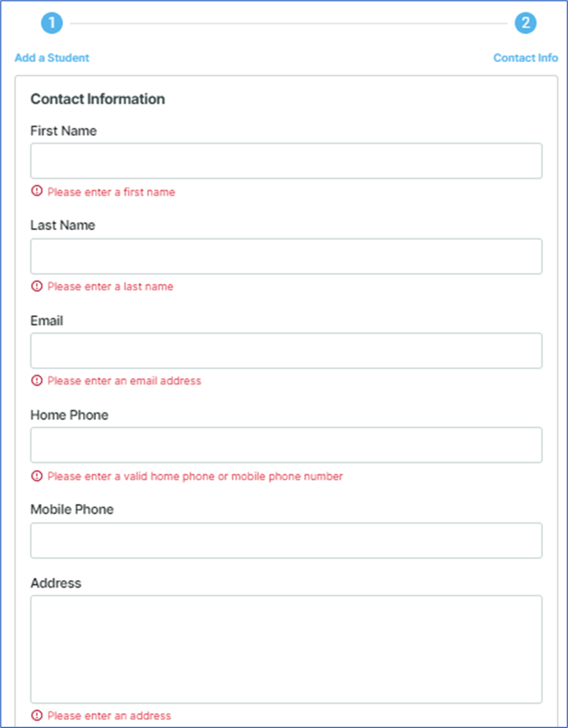Click the first name error warning icon
Image resolution: width=568 pixels, height=728 pixels.
click(x=37, y=192)
